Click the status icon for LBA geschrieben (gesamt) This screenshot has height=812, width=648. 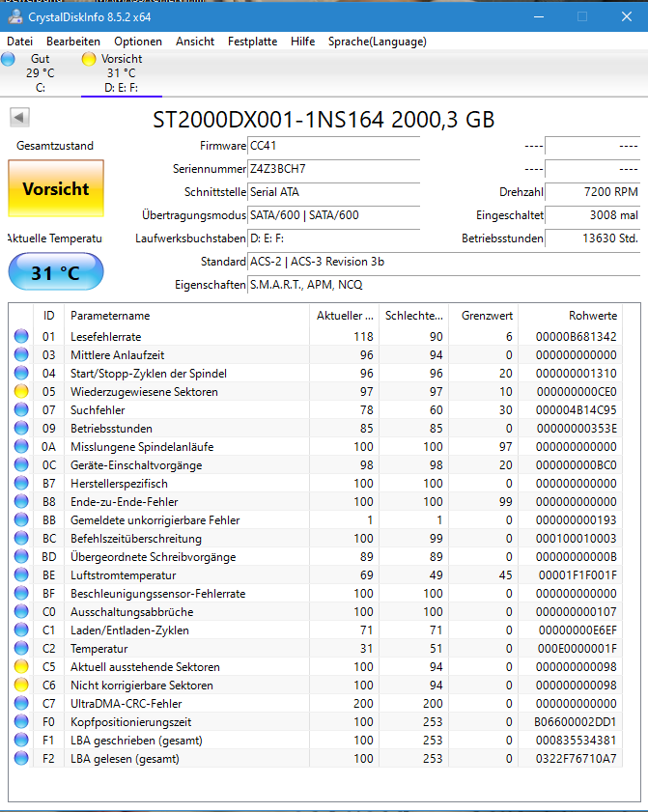coord(21,740)
